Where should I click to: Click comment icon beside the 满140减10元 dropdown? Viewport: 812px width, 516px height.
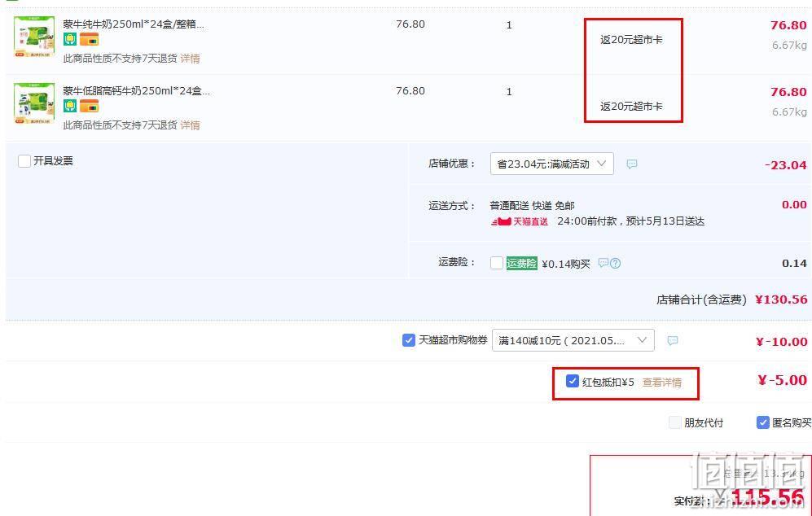point(672,340)
